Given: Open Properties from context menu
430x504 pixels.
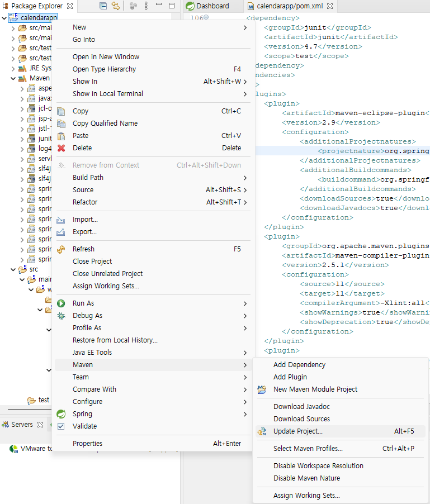Looking at the screenshot, I should (153, 444).
